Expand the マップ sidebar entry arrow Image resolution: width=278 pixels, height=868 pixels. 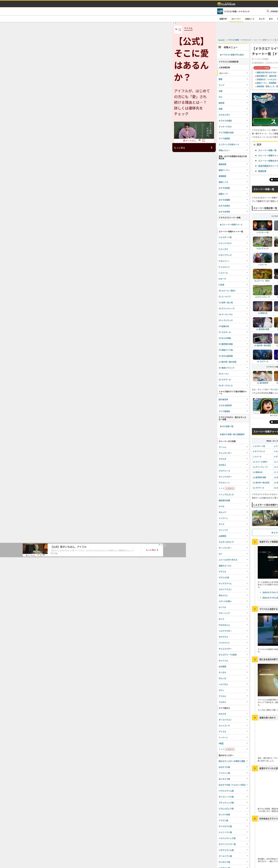click(x=247, y=85)
